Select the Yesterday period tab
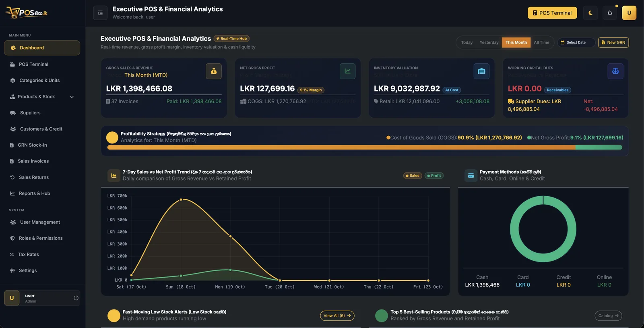 (489, 42)
